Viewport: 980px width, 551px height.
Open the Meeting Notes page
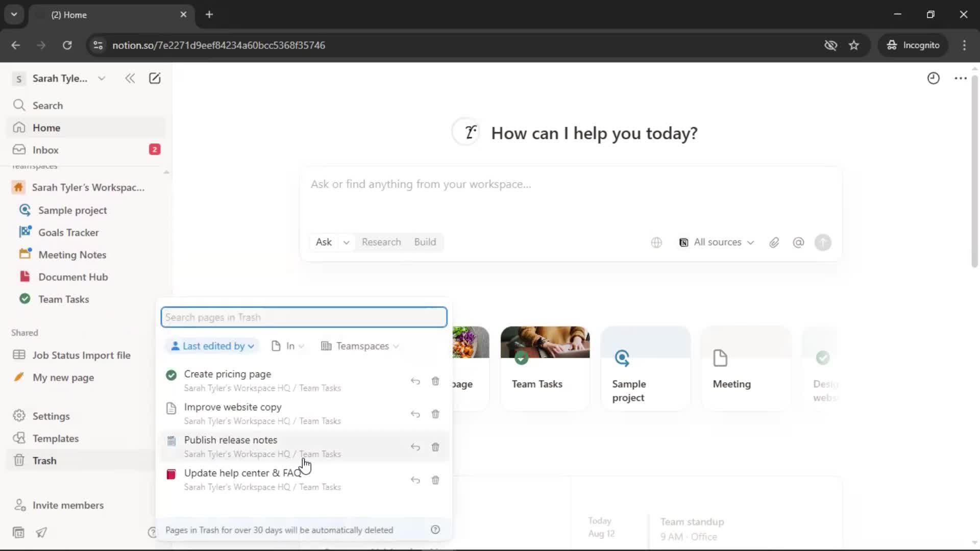pos(86,255)
